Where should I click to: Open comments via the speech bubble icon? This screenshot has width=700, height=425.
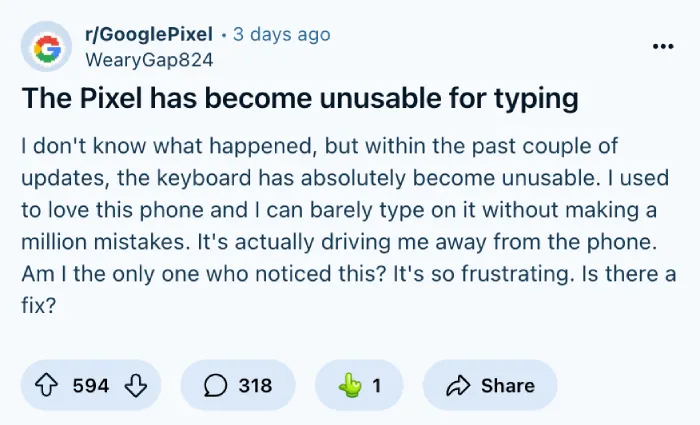click(216, 385)
